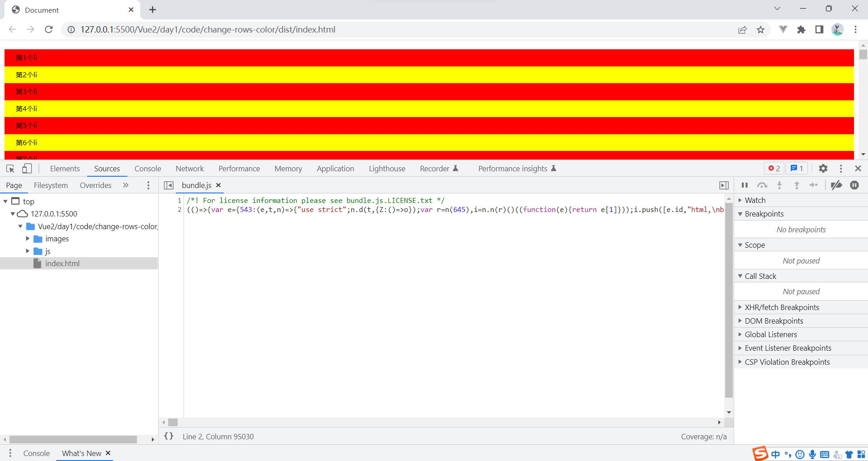Click the error counter showing 2 errors
Image resolution: width=868 pixels, height=461 pixels.
774,168
